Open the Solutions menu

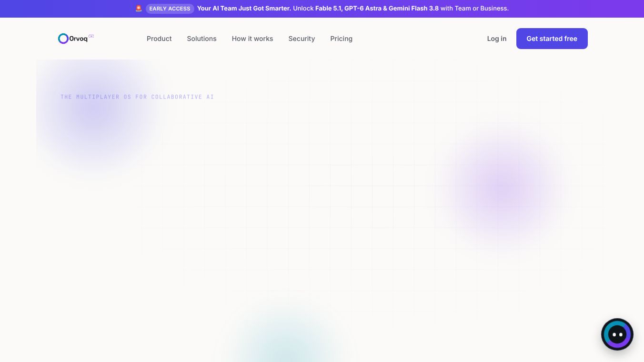[x=201, y=39]
